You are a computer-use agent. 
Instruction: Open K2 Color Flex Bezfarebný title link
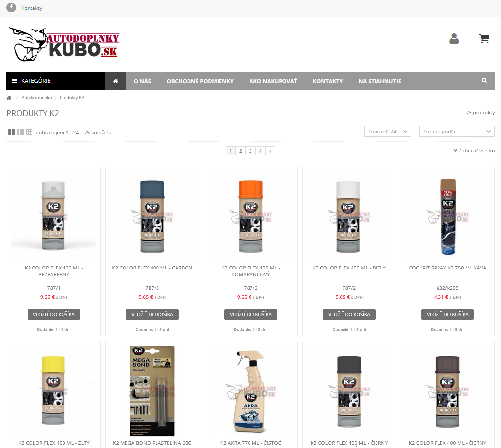click(x=54, y=271)
